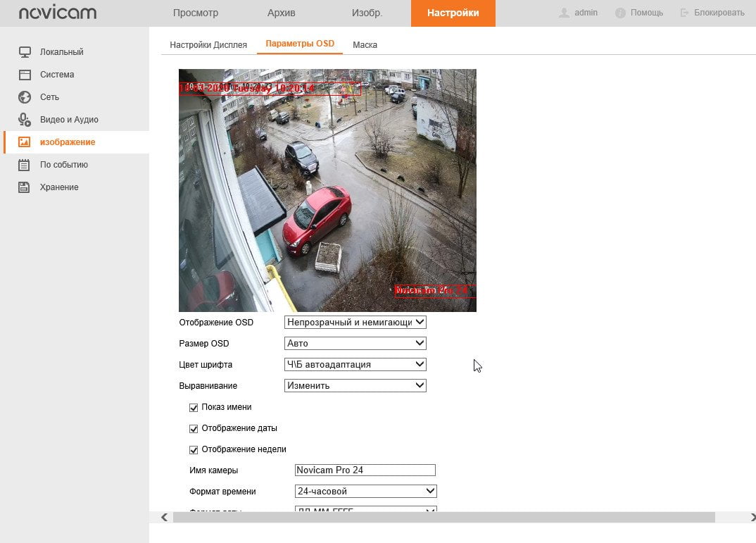Viewport: 756px width, 543px height.
Task: Click the Локальный monitor icon
Action: click(25, 52)
